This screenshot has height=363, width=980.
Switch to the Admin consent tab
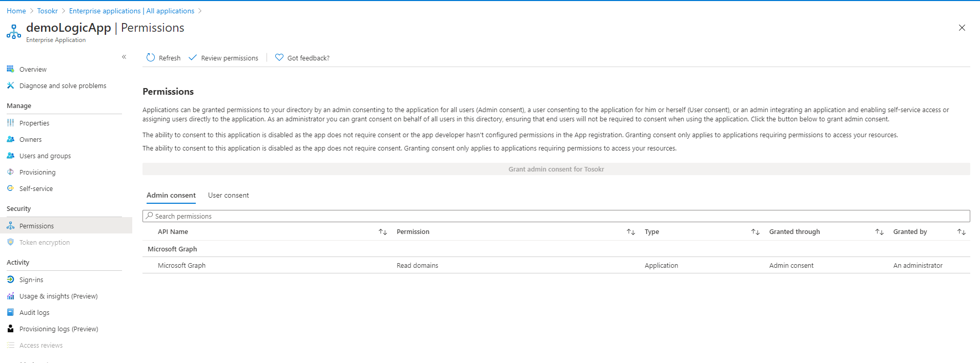tap(171, 195)
